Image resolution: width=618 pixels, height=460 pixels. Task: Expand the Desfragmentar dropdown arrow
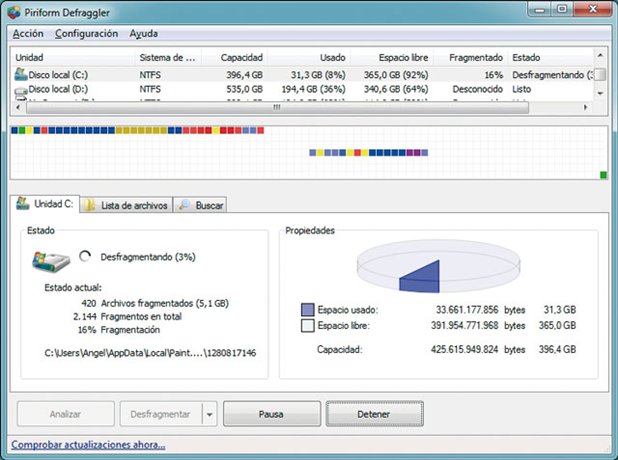[209, 413]
